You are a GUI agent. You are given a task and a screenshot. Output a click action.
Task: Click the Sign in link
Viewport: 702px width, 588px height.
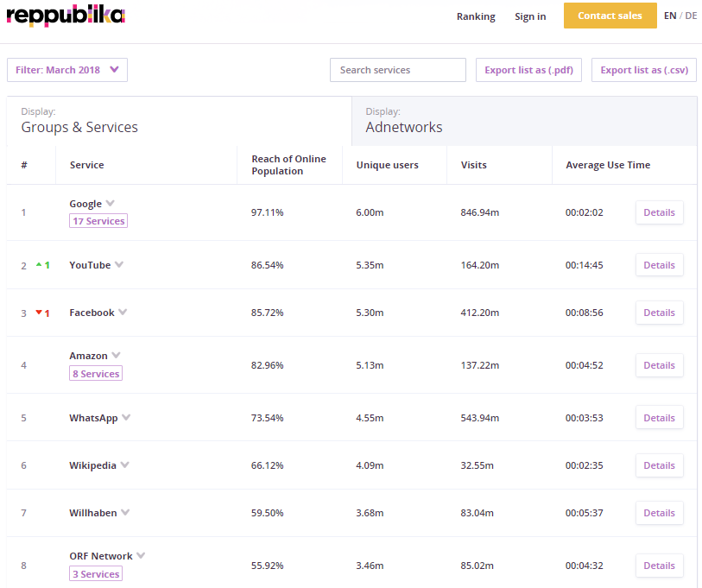coord(530,16)
